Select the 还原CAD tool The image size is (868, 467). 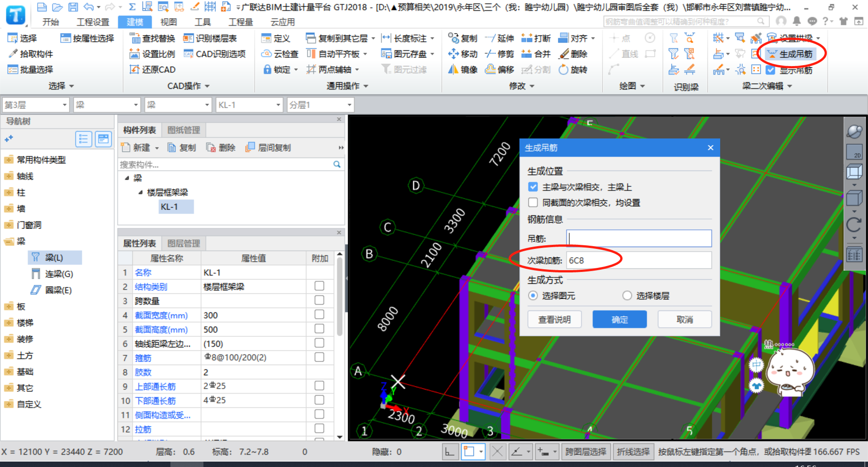coord(153,70)
